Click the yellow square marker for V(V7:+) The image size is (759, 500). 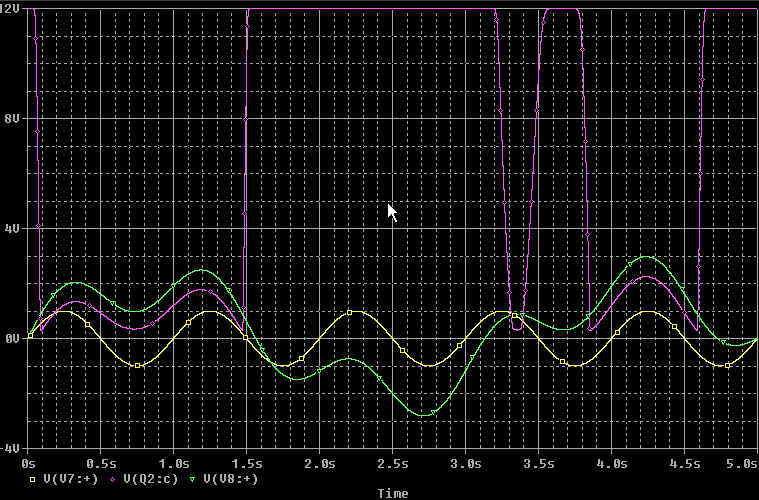(32, 480)
